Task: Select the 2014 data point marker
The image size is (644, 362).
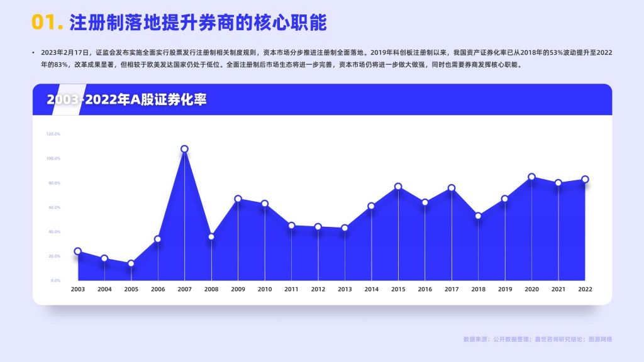Action: (371, 206)
